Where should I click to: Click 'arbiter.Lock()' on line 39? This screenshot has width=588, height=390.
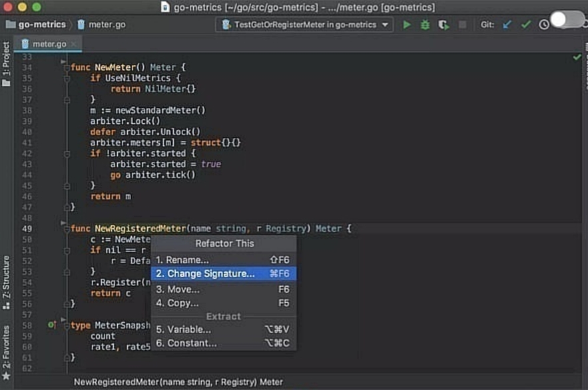click(125, 121)
